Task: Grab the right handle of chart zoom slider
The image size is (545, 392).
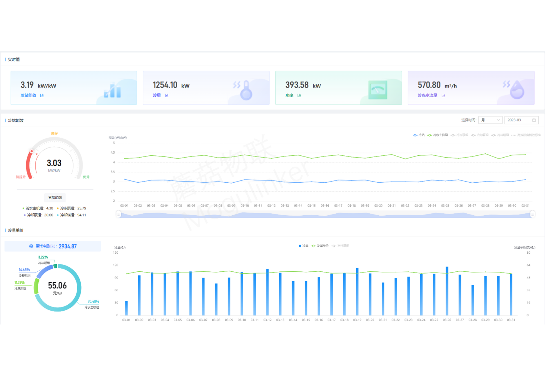Action: click(532, 214)
